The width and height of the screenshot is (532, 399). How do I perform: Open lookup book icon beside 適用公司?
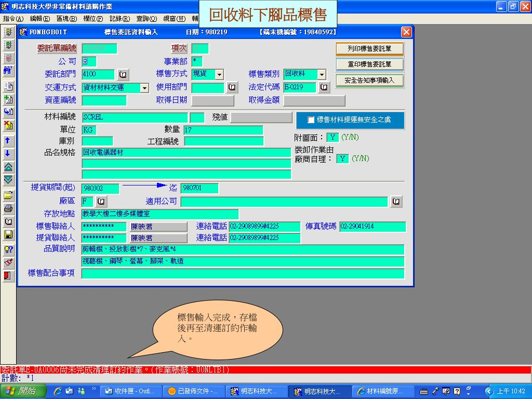[396, 201]
